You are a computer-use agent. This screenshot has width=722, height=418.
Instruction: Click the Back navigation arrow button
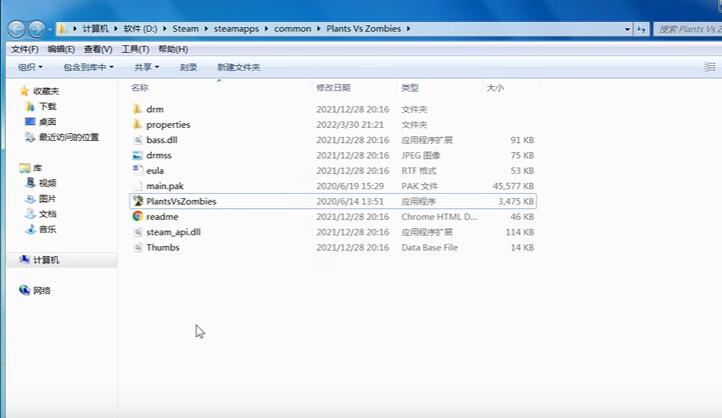pos(17,29)
